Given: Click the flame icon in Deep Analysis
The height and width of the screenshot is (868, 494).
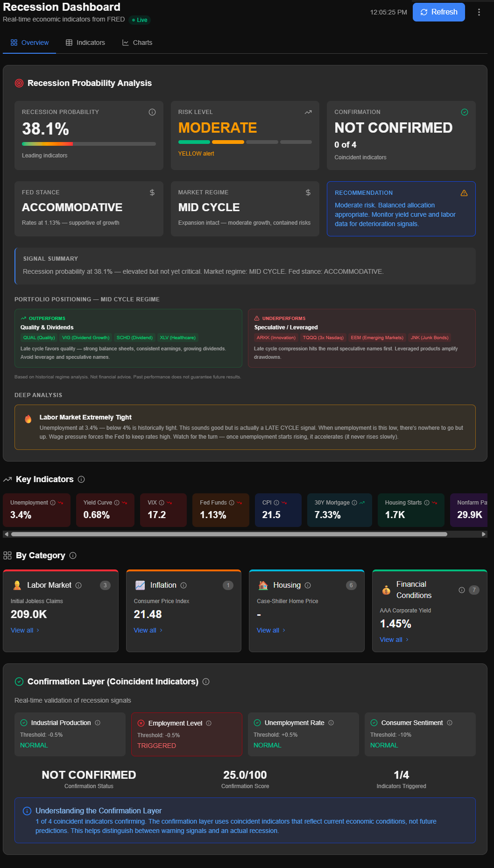Looking at the screenshot, I should point(28,419).
